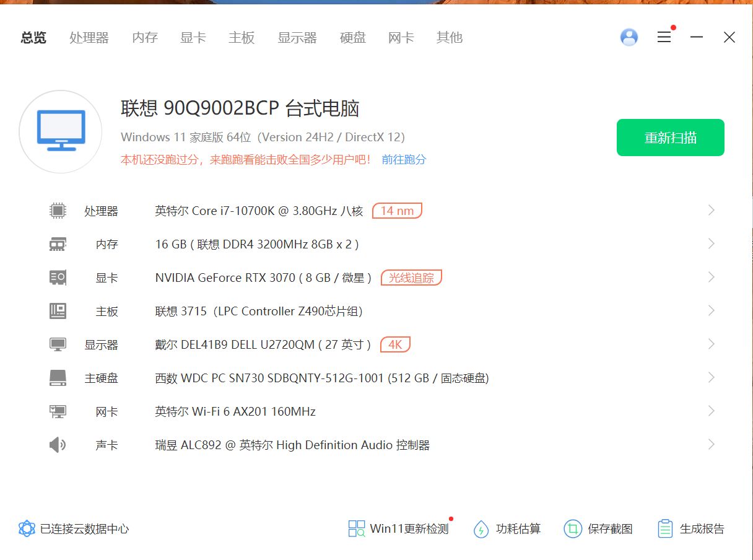Open the user account avatar icon
Viewport: 753px width, 560px height.
pyautogui.click(x=629, y=37)
